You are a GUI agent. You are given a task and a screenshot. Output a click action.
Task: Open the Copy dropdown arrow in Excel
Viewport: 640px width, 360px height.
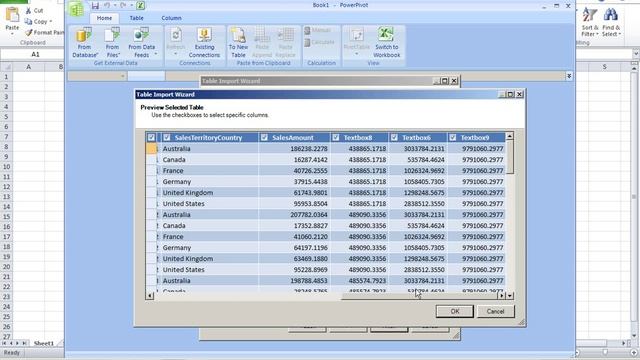click(51, 21)
